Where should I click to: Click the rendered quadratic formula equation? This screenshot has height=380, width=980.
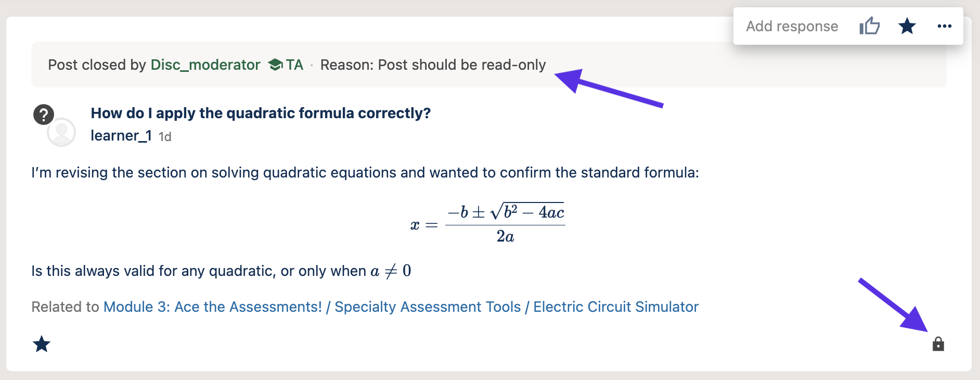pos(487,224)
